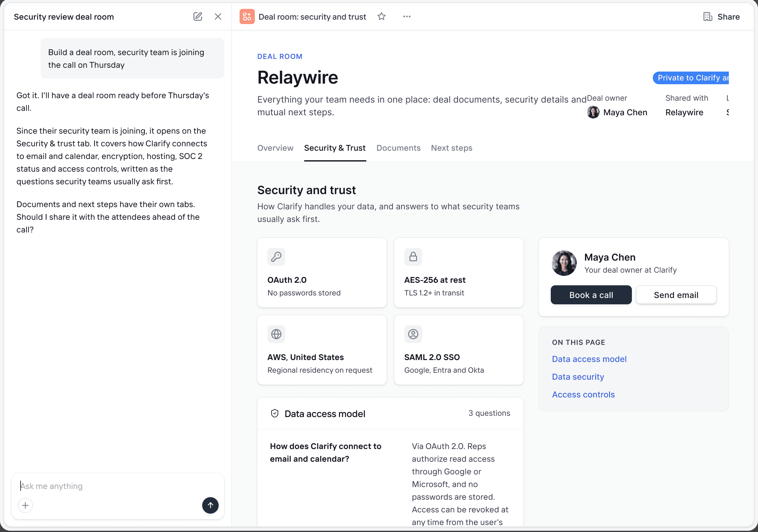Star the deal room page
The width and height of the screenshot is (758, 532).
tap(381, 16)
